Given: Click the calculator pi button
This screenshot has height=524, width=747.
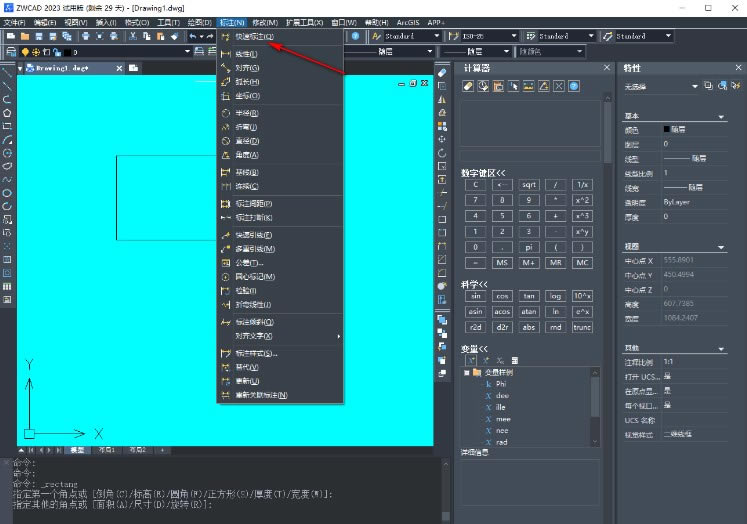Looking at the screenshot, I should [529, 247].
